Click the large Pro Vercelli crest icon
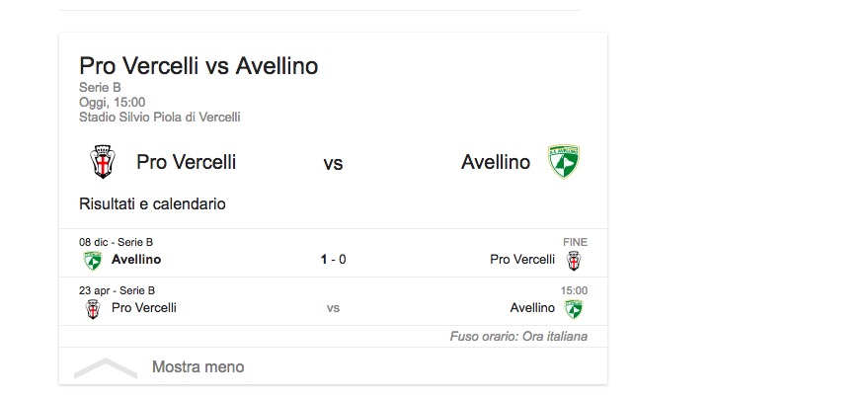 pyautogui.click(x=102, y=162)
